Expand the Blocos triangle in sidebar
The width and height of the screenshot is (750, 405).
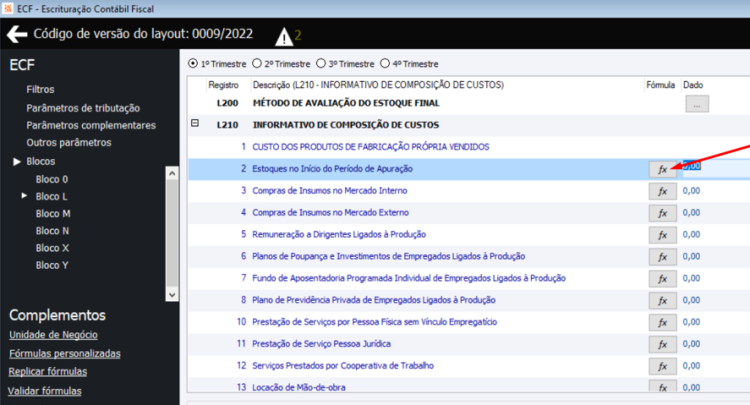17,162
